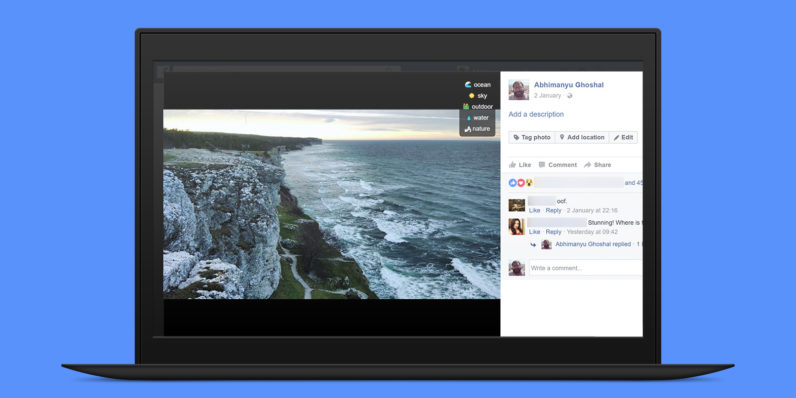Click the 'ocean' tag label
The image size is (796, 398).
(482, 85)
